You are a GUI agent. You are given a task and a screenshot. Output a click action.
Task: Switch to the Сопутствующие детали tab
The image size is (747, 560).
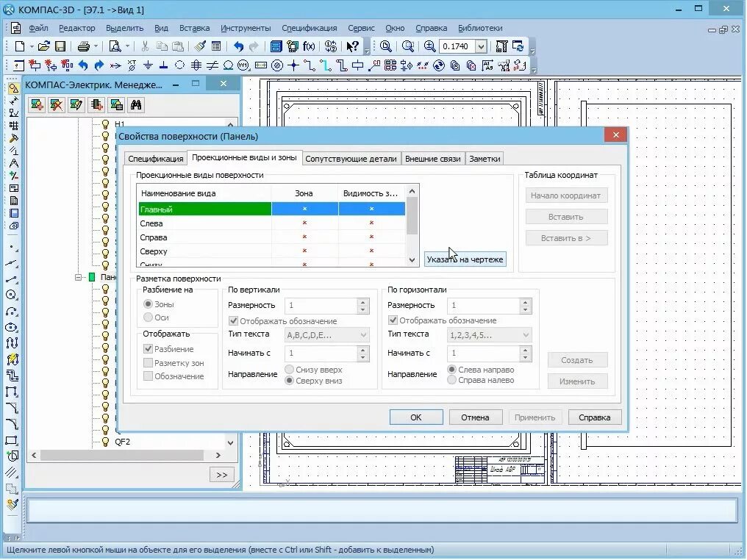click(351, 159)
